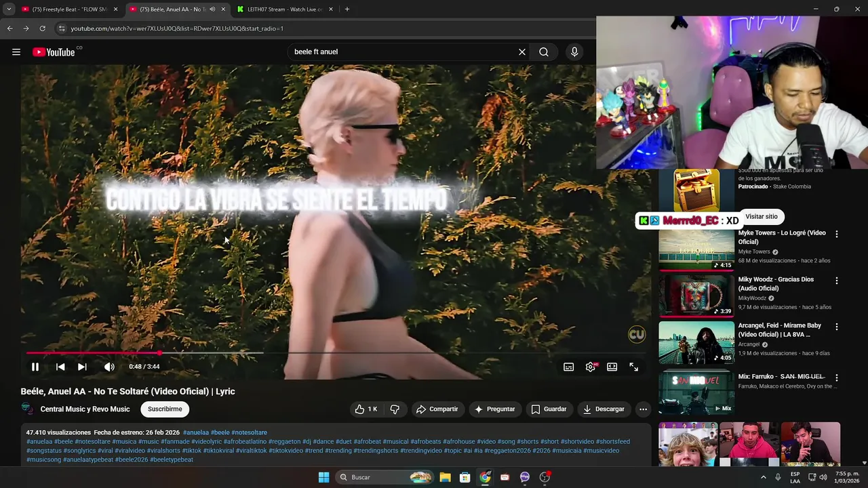
Task: Open options for Arcangel video
Action: pos(837,327)
